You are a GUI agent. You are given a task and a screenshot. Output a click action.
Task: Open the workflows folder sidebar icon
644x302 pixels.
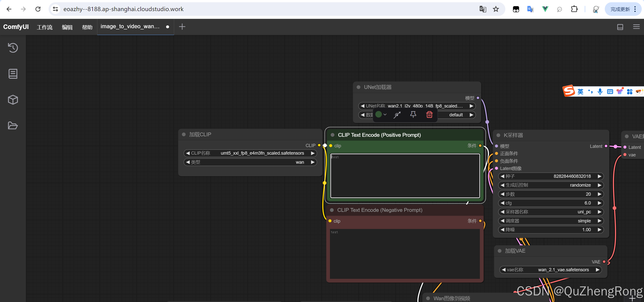[13, 125]
